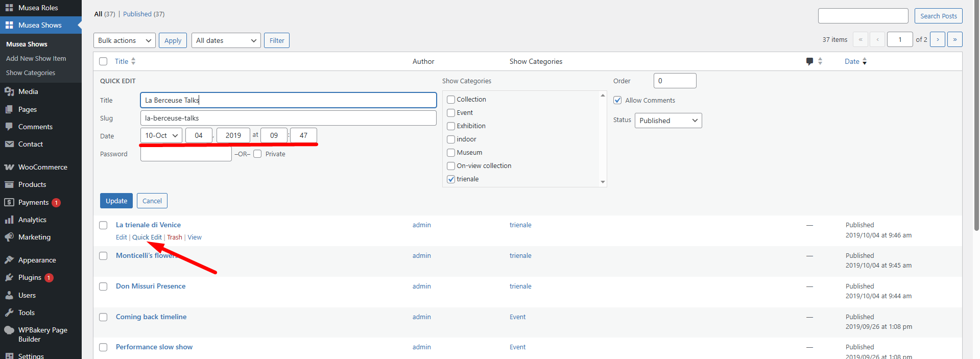Click the Settings sliders icon

(x=9, y=356)
